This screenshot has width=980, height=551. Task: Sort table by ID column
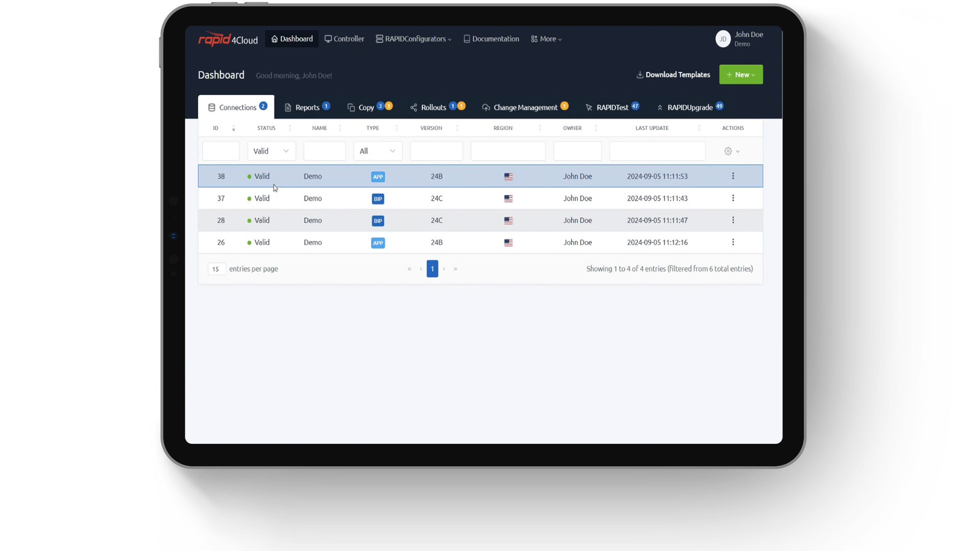221,128
